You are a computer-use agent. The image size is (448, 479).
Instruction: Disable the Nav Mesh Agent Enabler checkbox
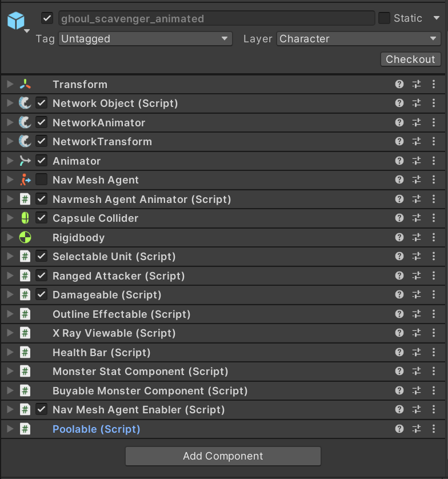click(41, 410)
